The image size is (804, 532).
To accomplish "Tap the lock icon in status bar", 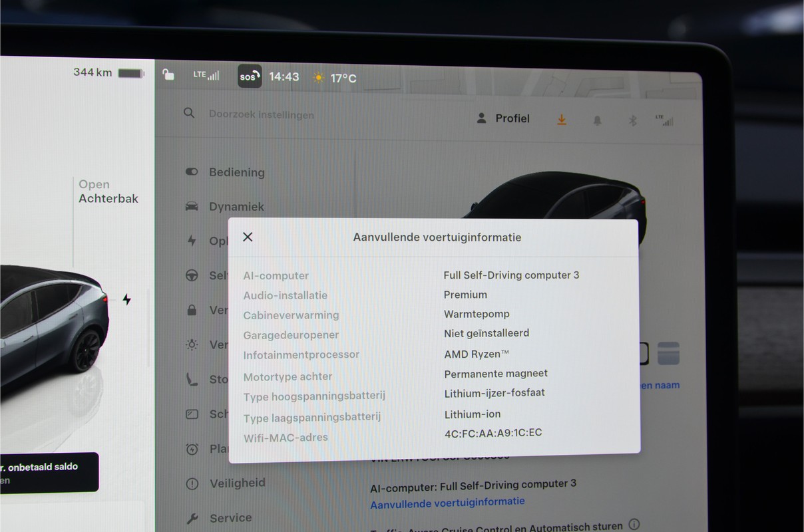I will pyautogui.click(x=168, y=74).
